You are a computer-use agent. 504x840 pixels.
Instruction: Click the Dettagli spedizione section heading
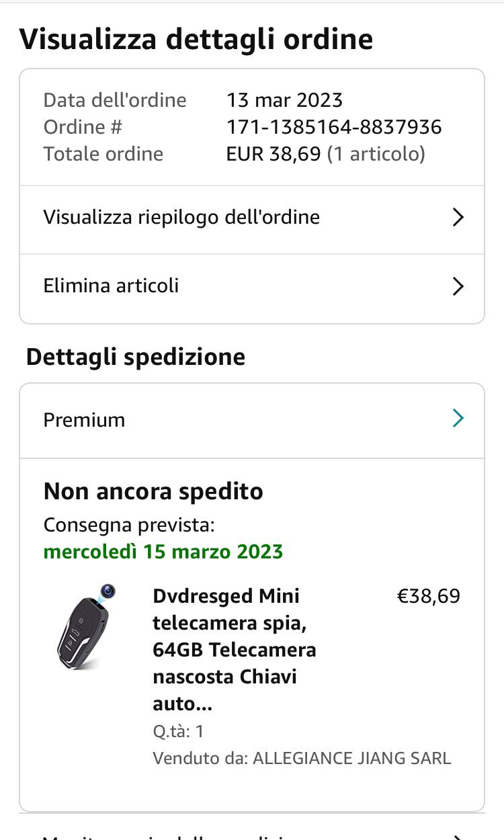point(136,356)
